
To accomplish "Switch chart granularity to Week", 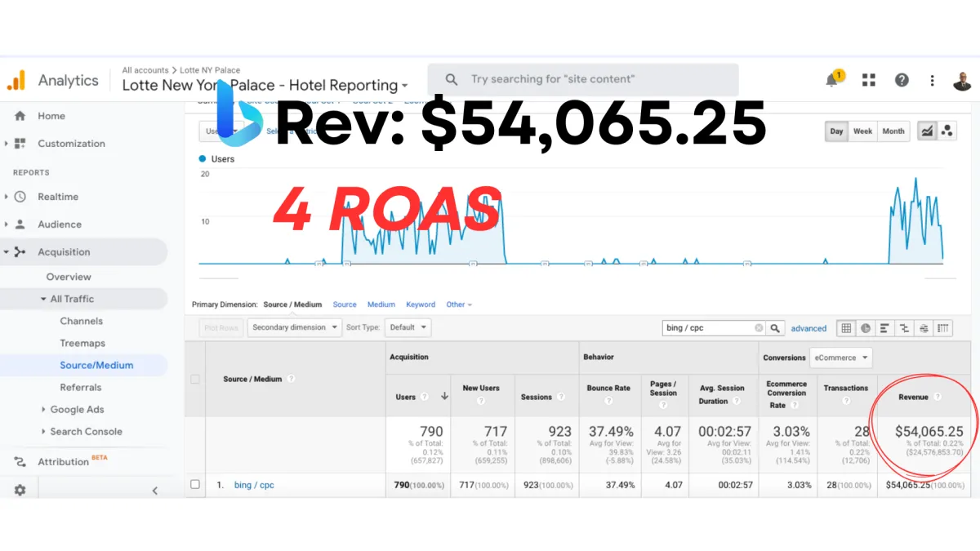I will click(862, 131).
